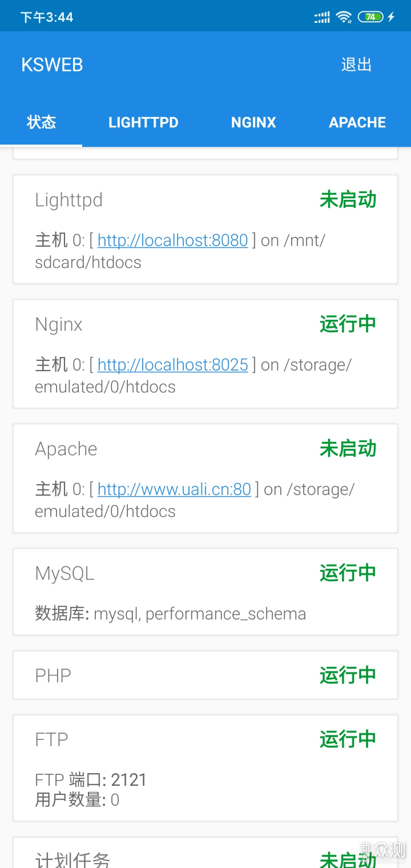This screenshot has height=868, width=411.
Task: Tap the Wi-Fi status icon
Action: [344, 17]
